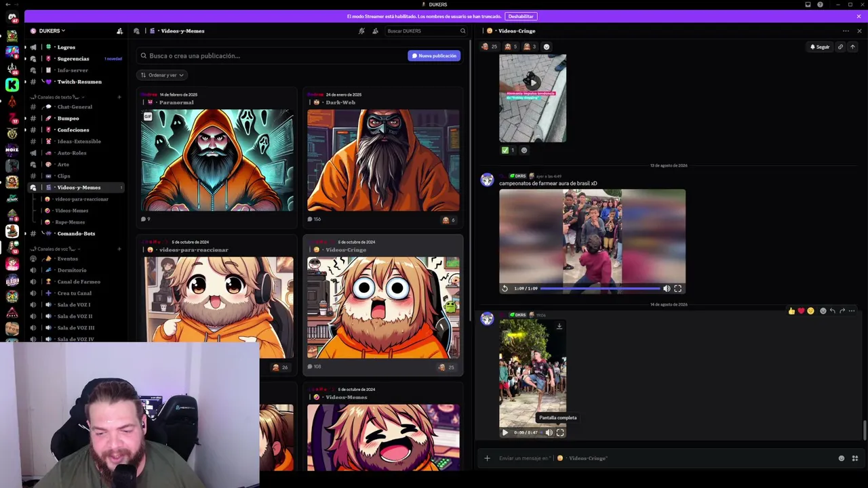Open the Clips channel
Image resolution: width=868 pixels, height=488 pixels.
(63, 176)
